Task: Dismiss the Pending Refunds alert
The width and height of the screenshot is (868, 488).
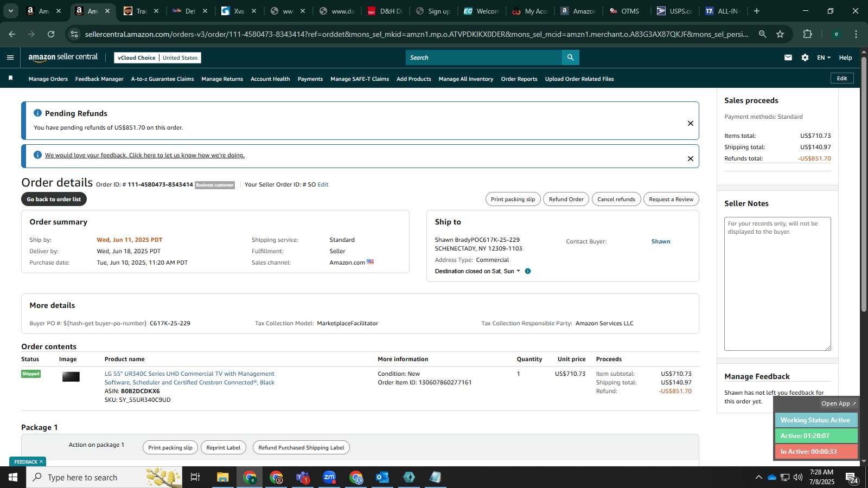Action: tap(690, 124)
